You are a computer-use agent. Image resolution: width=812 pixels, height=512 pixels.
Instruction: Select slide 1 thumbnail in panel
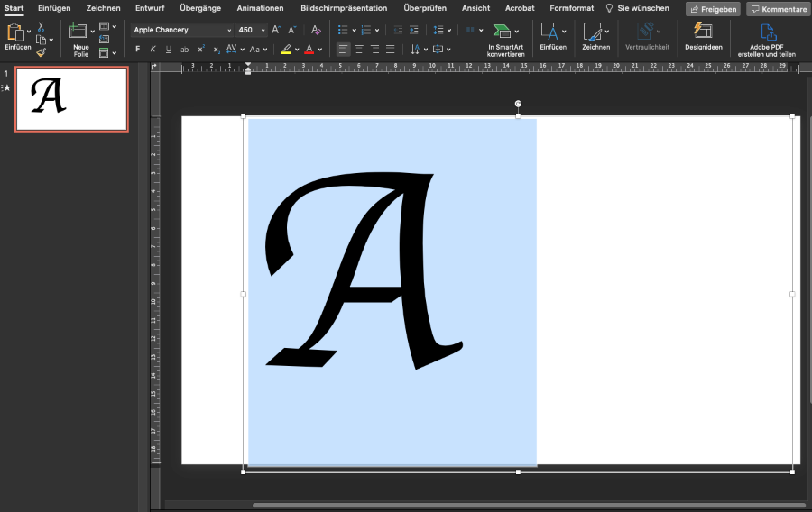click(71, 98)
